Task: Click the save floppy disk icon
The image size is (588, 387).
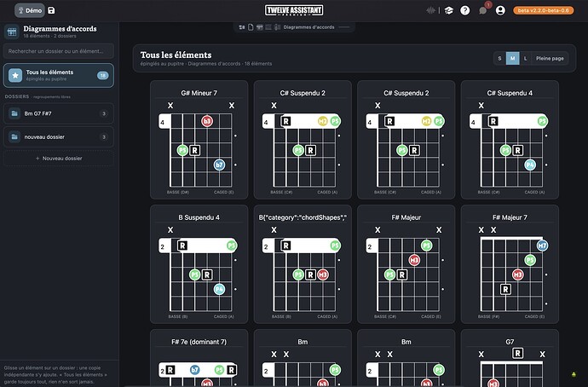Action: [51, 10]
